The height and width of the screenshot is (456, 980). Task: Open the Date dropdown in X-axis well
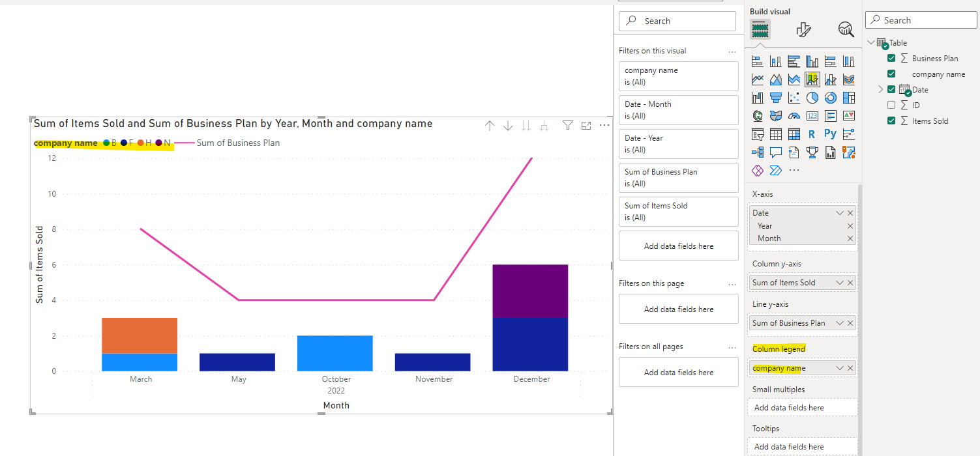(x=840, y=213)
